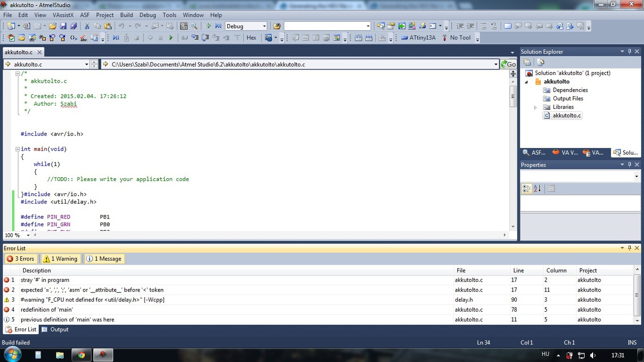This screenshot has width=644, height=362.
Task: Toggle Categorized view in Properties
Action: [x=527, y=189]
